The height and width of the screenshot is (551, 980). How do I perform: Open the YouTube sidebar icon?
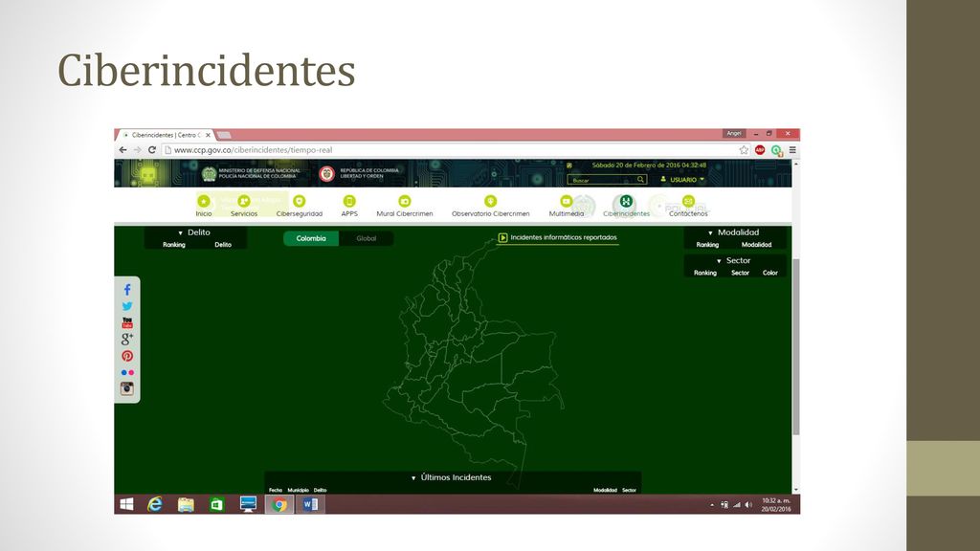point(127,322)
